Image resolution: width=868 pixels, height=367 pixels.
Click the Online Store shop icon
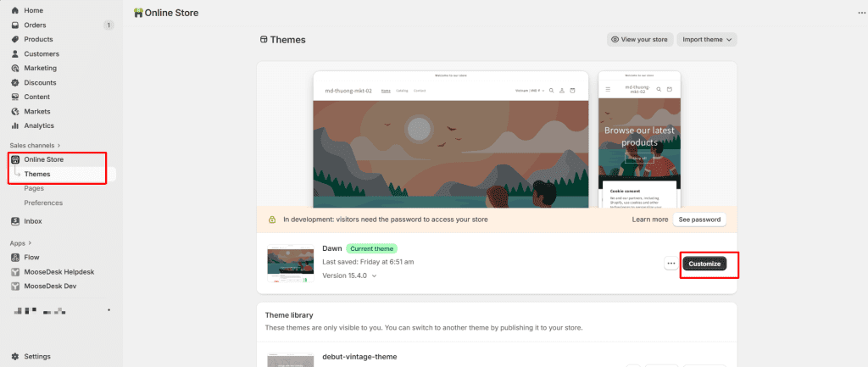(x=15, y=159)
